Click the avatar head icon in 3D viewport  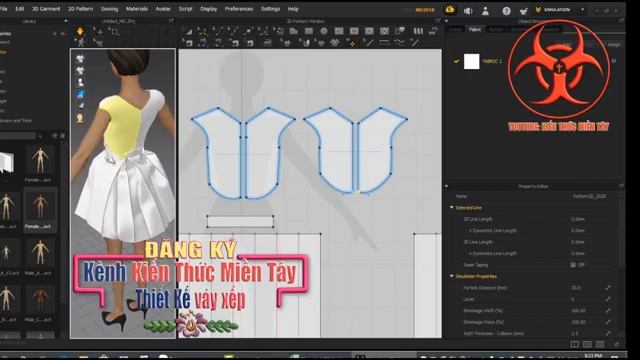80,118
